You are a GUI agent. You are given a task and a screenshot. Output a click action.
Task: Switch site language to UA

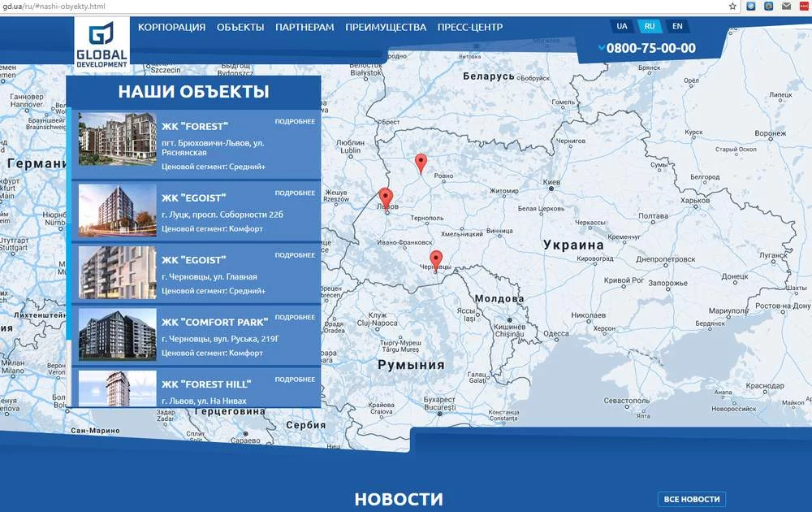point(621,26)
